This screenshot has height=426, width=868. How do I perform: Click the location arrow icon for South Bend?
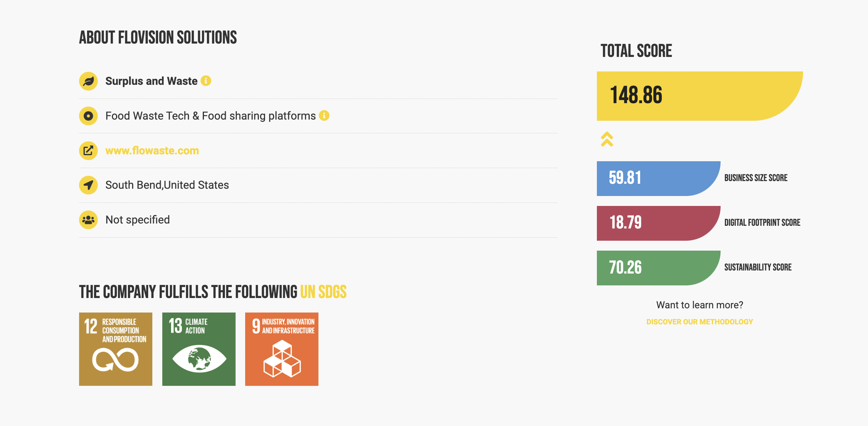click(x=88, y=185)
